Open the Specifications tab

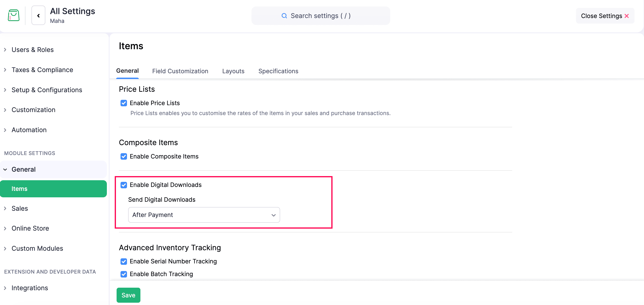point(278,71)
